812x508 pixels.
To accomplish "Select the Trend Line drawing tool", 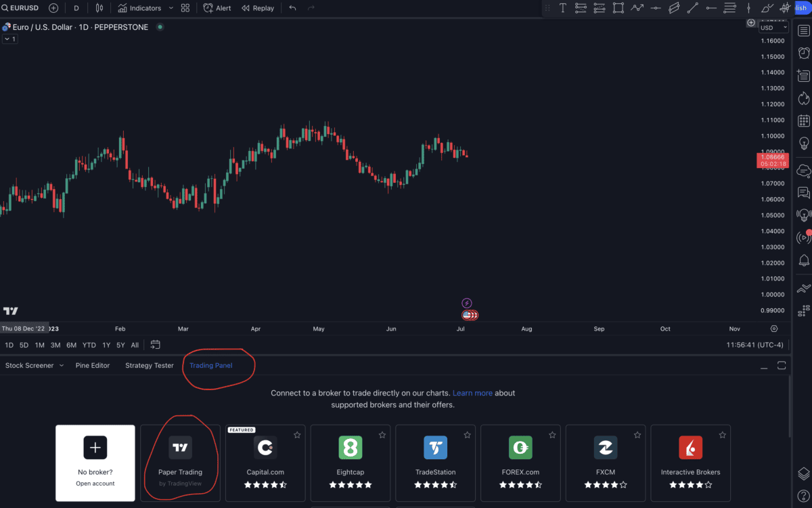I will [692, 8].
